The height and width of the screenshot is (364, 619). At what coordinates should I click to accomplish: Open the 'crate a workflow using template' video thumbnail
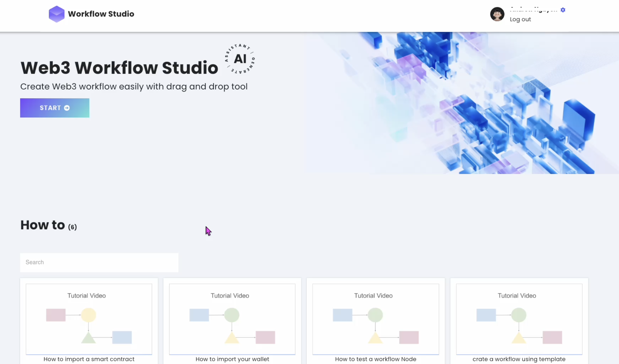point(519,319)
